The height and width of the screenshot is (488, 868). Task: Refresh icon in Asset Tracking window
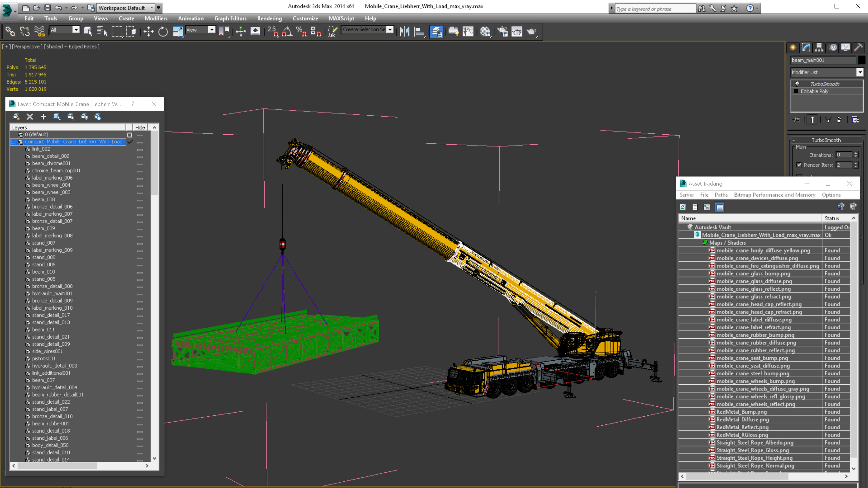(x=683, y=207)
